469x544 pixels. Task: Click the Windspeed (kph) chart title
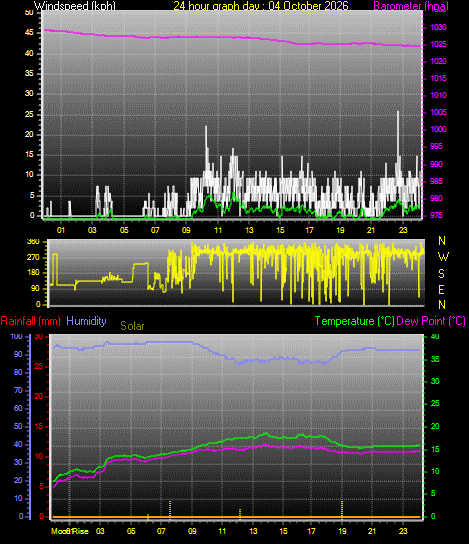pos(75,6)
